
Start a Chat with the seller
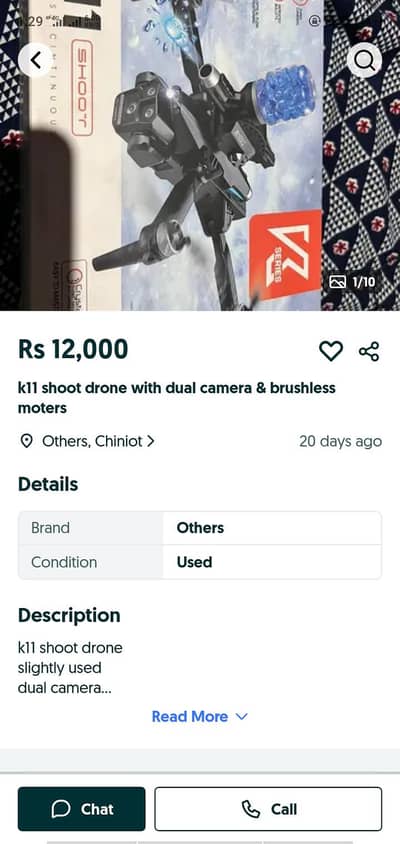pos(81,809)
